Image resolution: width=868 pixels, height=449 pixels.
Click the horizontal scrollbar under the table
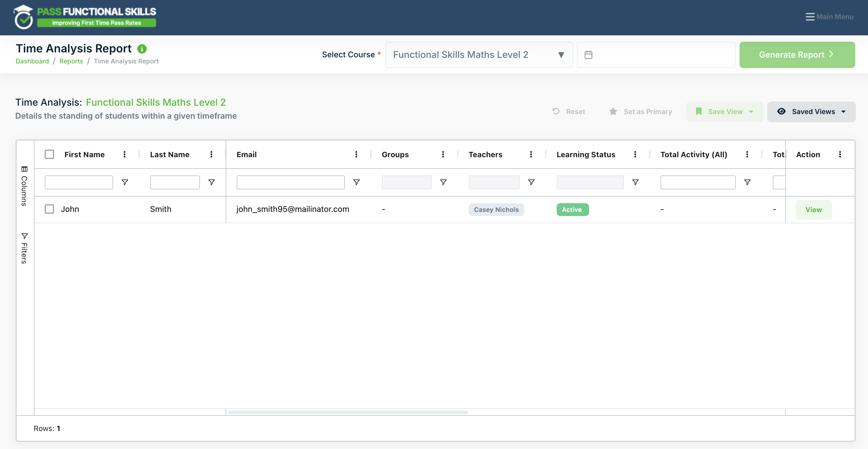[x=348, y=412]
